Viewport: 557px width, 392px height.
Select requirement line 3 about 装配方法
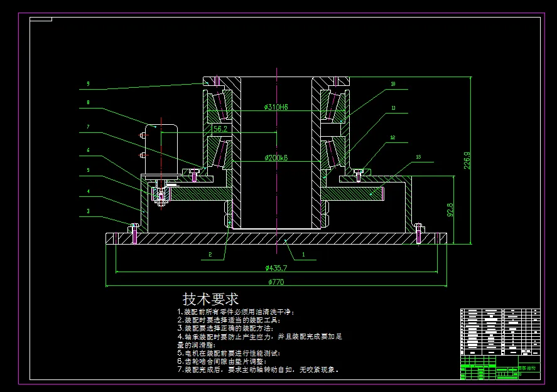pos(225,328)
